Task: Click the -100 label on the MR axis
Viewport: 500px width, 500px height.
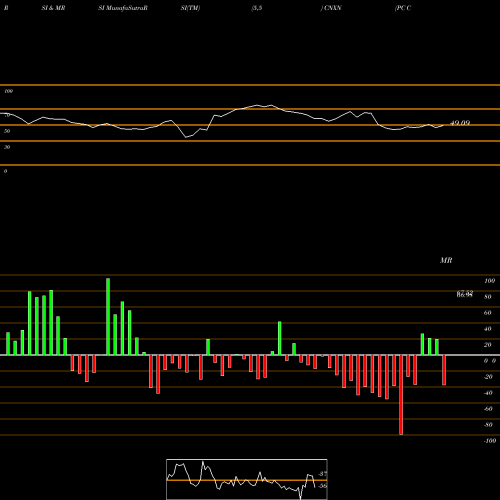Action: coord(490,441)
